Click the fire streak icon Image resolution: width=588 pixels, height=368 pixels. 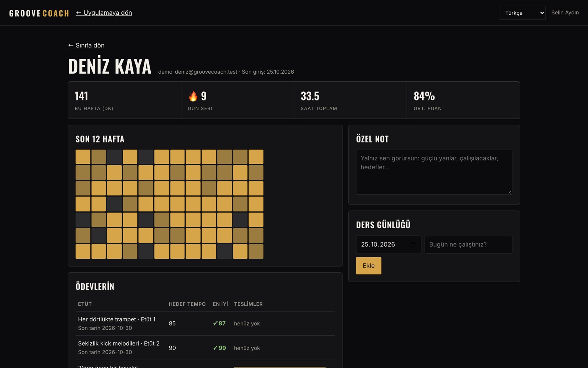pos(193,96)
